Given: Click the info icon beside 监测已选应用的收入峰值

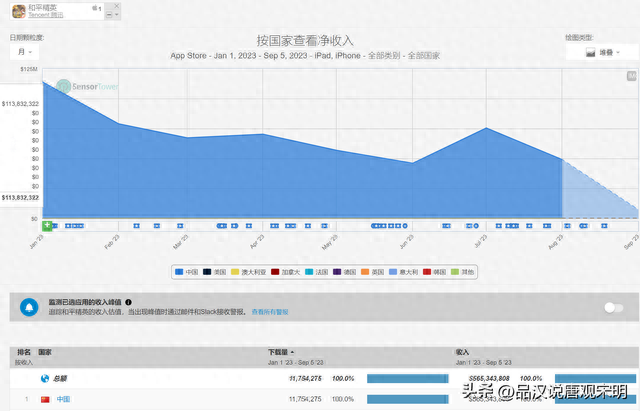Looking at the screenshot, I should tap(128, 302).
